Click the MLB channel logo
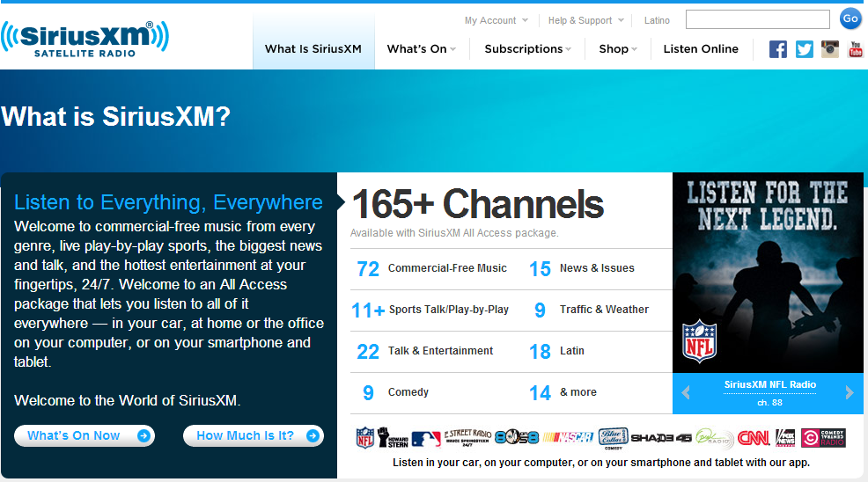The width and height of the screenshot is (868, 482). click(x=426, y=439)
